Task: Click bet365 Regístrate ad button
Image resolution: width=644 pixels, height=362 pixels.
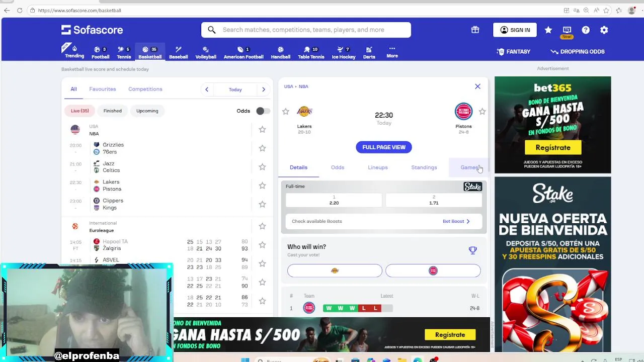Action: tap(553, 147)
